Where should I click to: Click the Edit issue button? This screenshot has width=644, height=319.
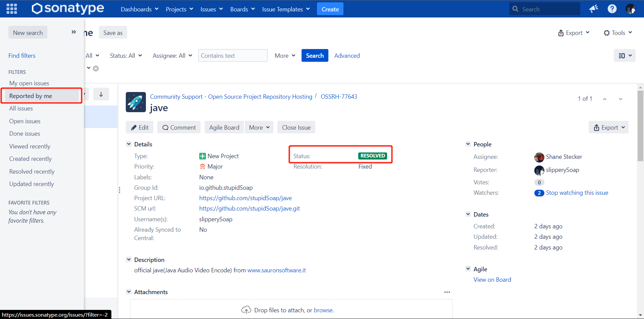(140, 127)
